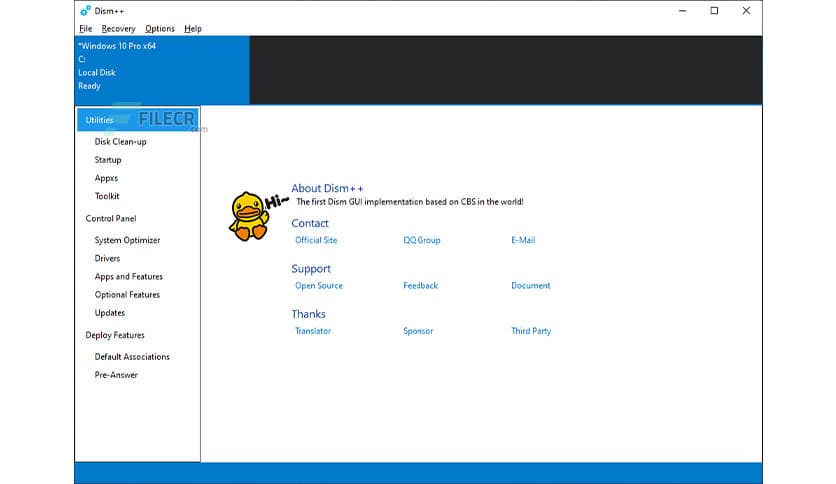836x484 pixels.
Task: Click the 'Contact' heading text
Action: (x=310, y=223)
